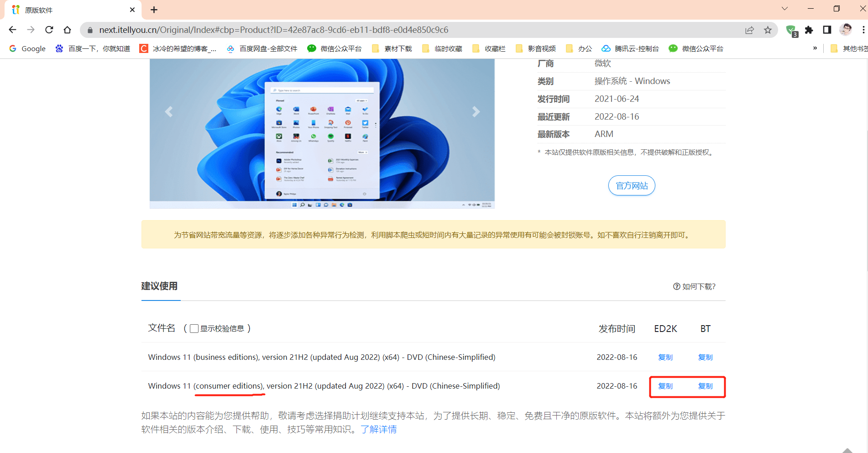Open the 官方网站 button

[x=632, y=185]
